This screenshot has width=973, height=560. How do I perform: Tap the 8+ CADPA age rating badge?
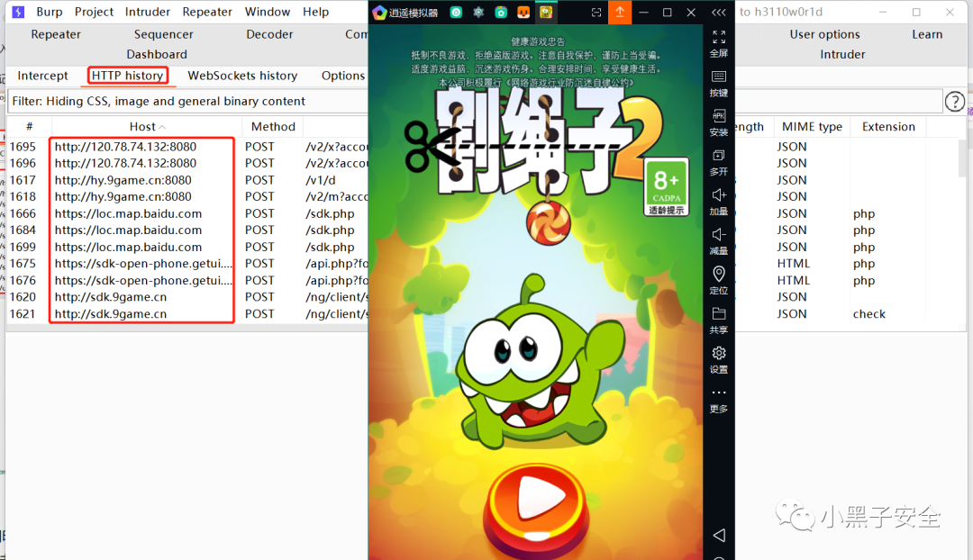pos(667,186)
